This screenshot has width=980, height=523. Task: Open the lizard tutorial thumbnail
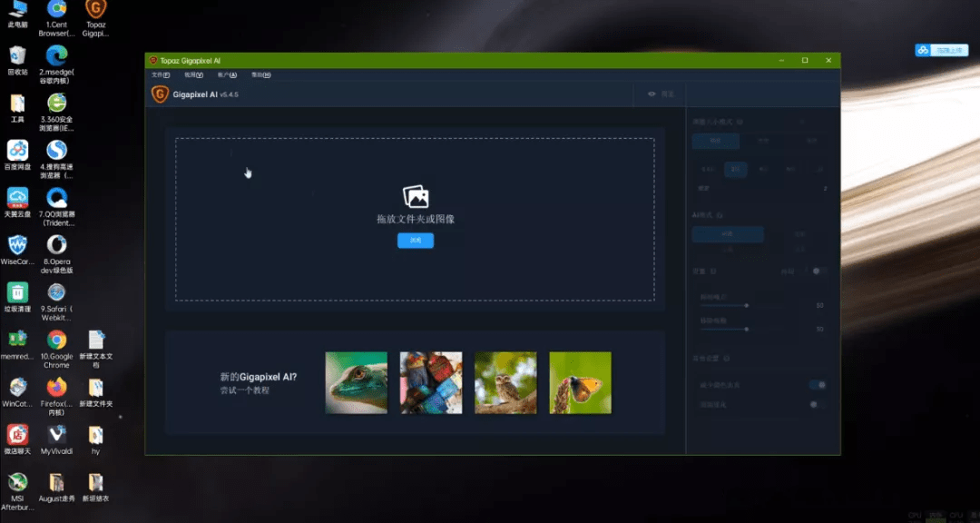tap(357, 382)
